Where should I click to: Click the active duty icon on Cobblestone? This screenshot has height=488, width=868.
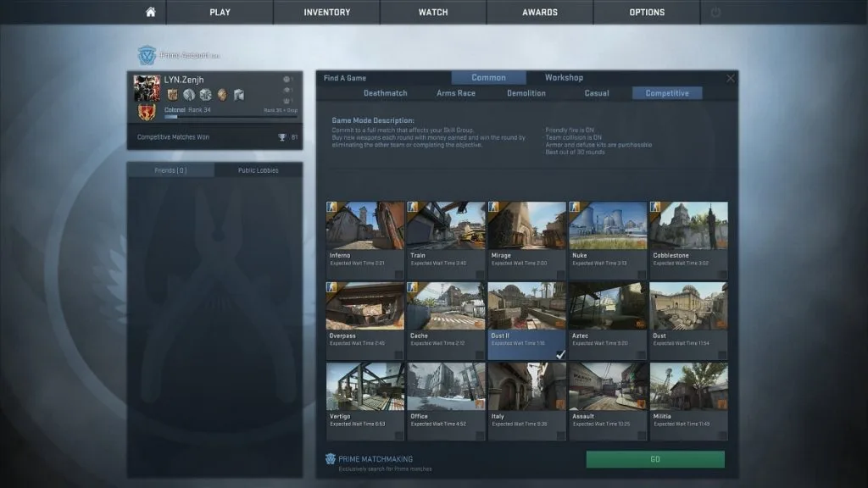point(655,207)
